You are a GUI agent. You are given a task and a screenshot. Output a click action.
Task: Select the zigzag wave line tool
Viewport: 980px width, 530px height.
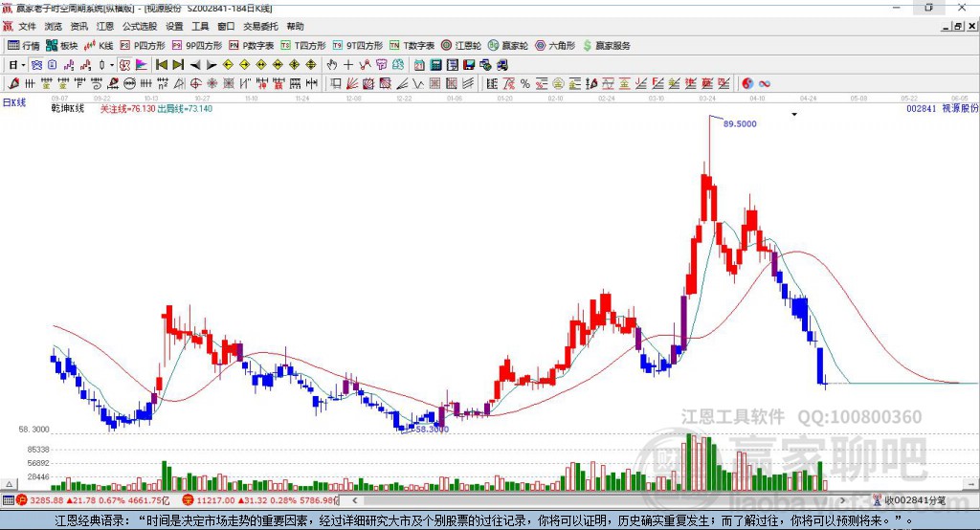417,84
